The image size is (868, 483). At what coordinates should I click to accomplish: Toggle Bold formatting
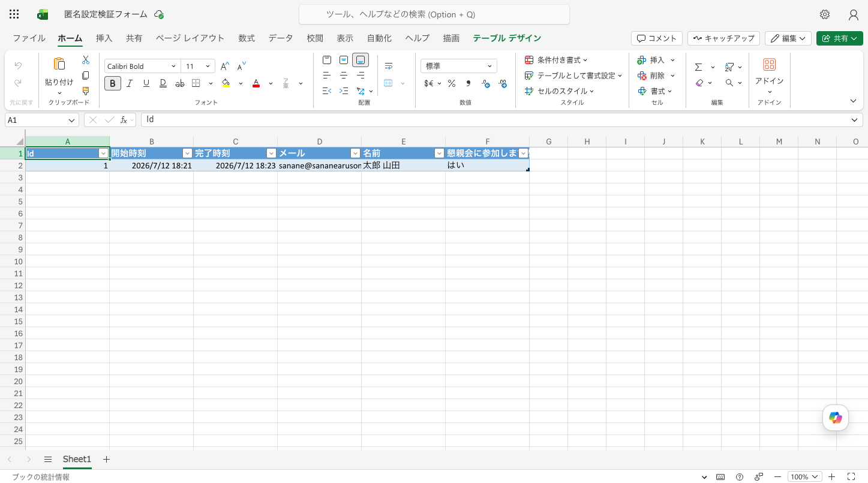point(113,83)
